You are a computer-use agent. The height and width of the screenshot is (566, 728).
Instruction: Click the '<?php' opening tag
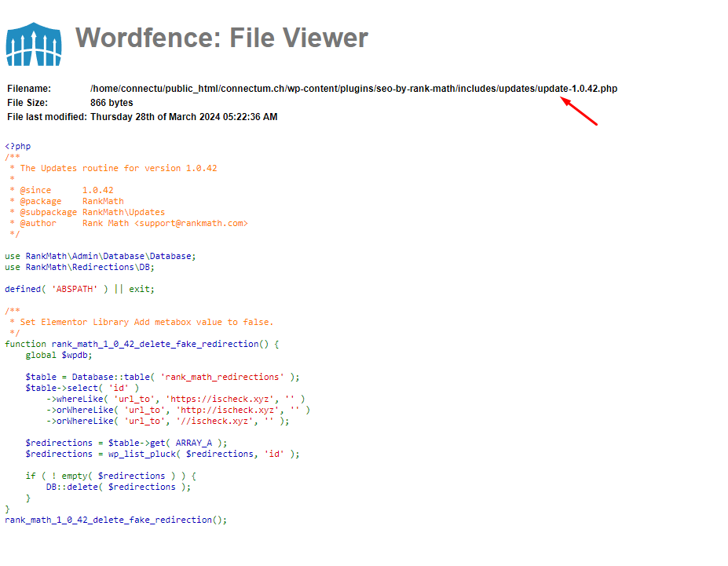pos(17,146)
